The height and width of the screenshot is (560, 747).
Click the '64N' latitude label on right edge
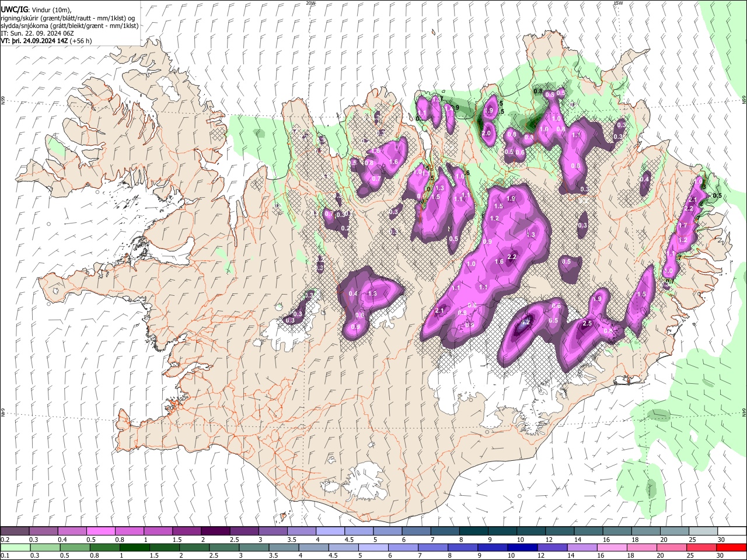pos(744,412)
